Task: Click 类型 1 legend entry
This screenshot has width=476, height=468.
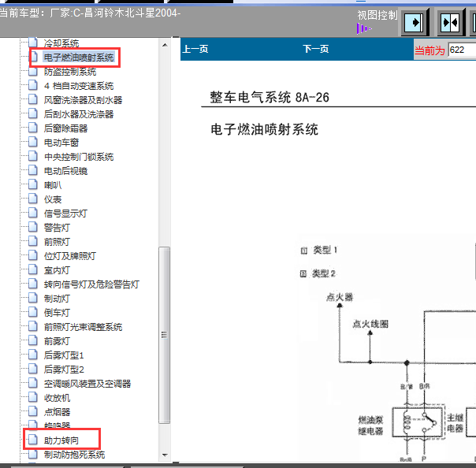Action: [x=319, y=251]
